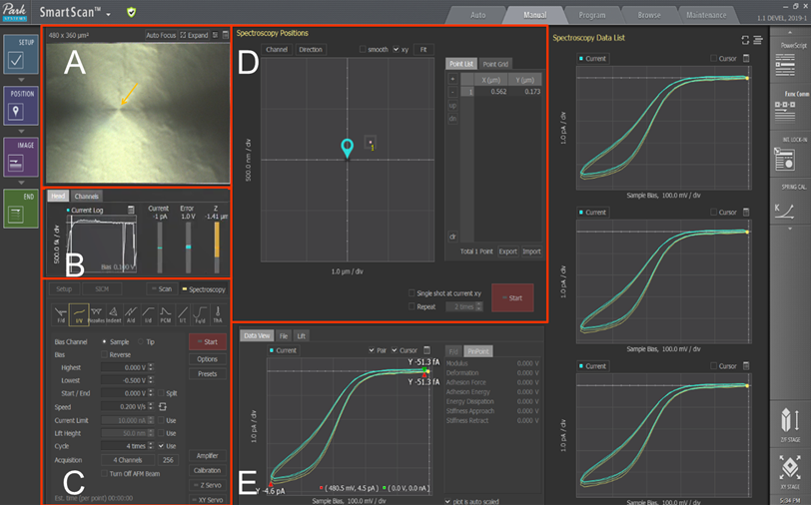Click the location marker in Spectroscopy Positions

(x=347, y=147)
